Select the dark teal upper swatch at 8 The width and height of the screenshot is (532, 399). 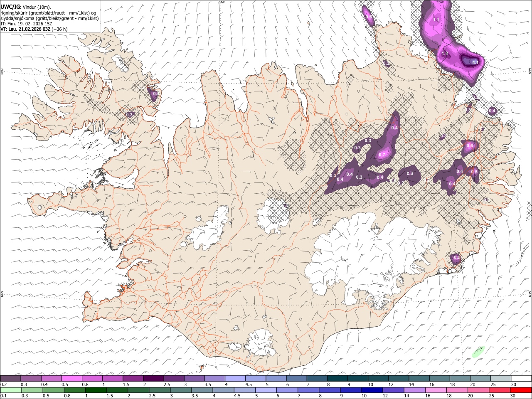337,379
